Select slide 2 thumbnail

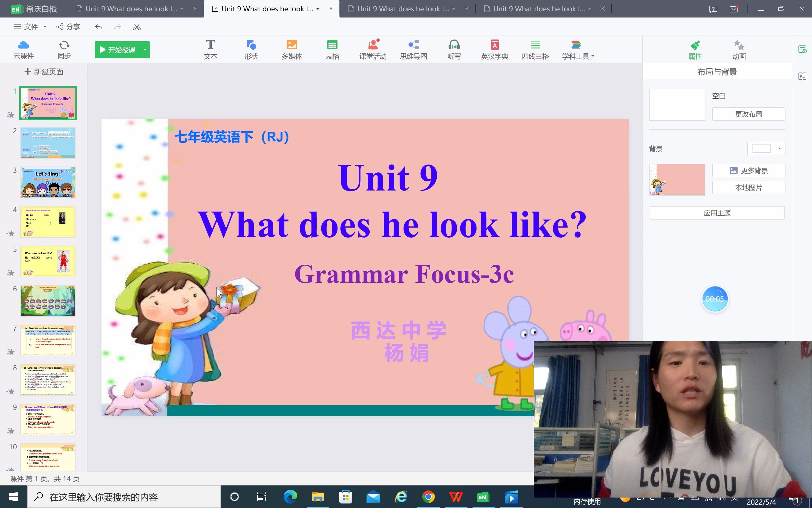(x=48, y=143)
